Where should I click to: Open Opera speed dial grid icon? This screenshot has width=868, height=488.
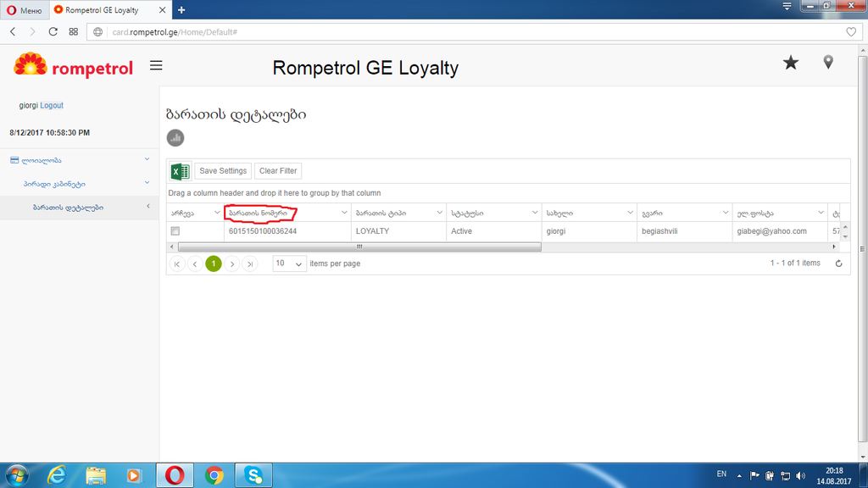(74, 32)
